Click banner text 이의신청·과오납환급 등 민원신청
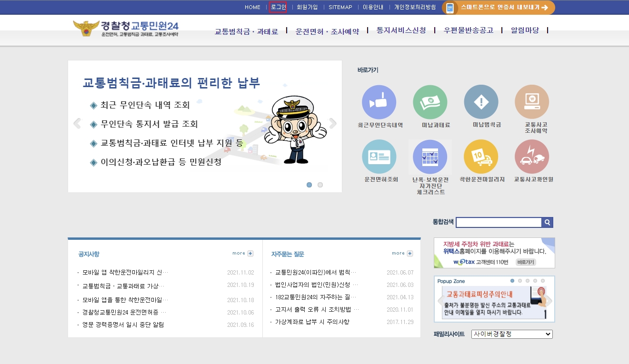Screen dimensions: 629x364 (161, 162)
